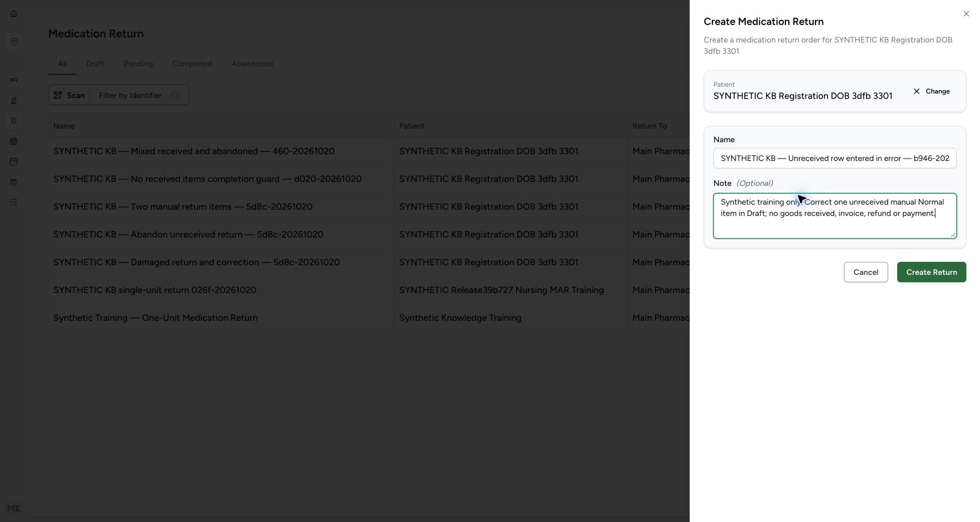Click the search magnifier in identifier filter

[x=175, y=95]
